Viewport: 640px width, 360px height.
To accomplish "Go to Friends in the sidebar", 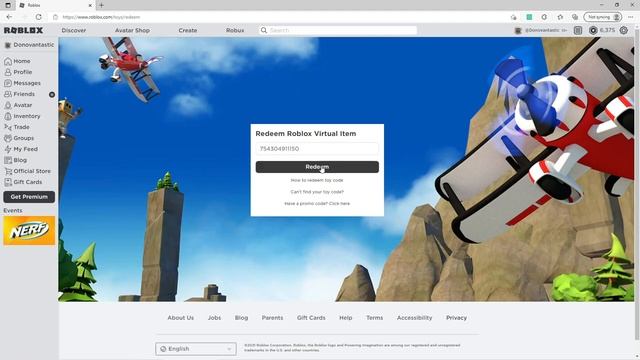I will coord(20,94).
